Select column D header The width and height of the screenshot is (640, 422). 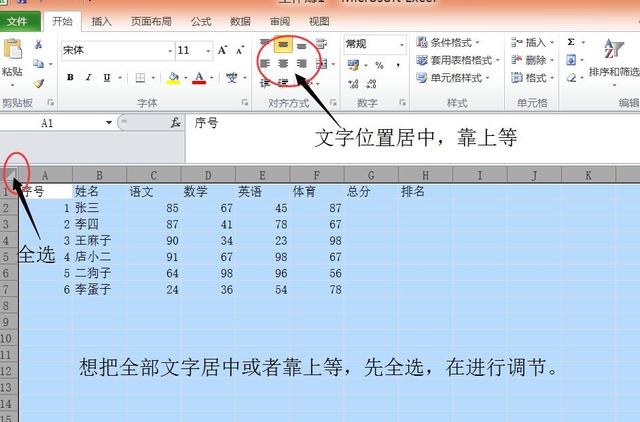tap(208, 175)
